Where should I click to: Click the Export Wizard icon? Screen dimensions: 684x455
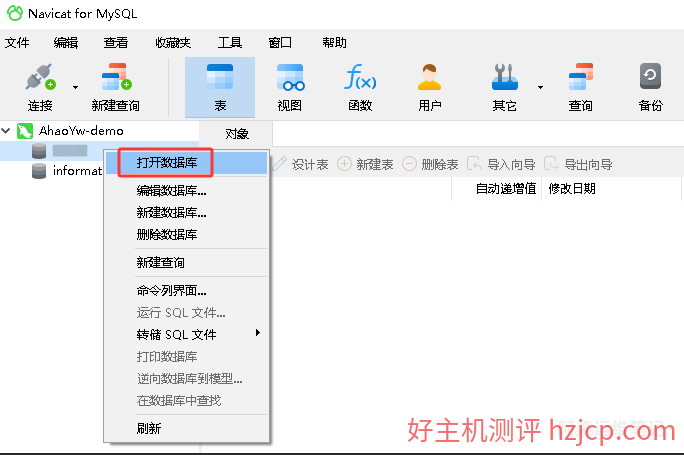(551, 164)
